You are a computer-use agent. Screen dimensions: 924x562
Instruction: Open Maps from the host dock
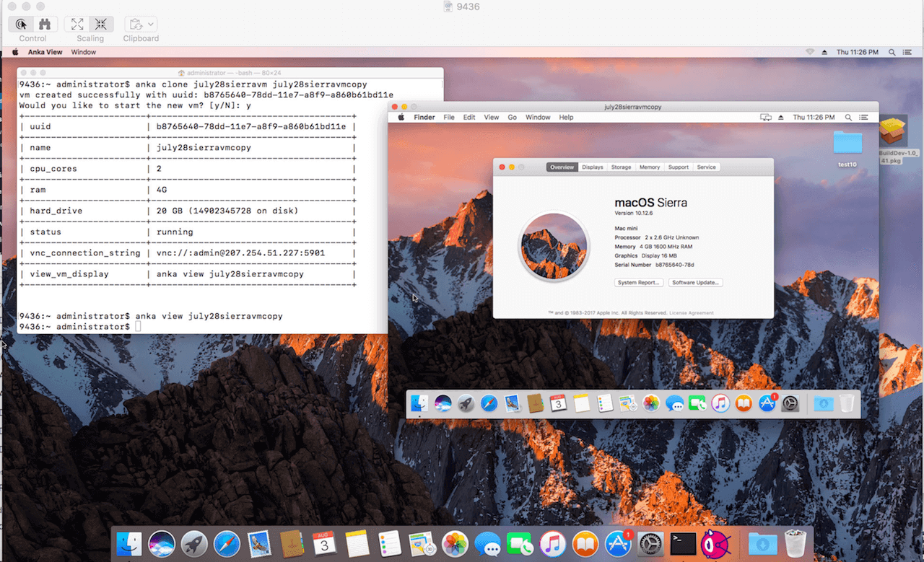click(x=422, y=543)
